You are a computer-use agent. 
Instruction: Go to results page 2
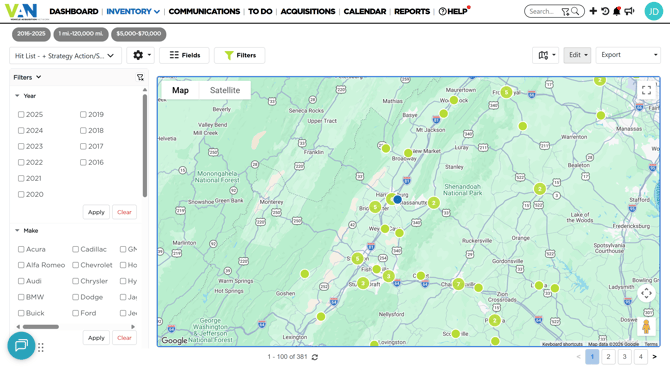[608, 357]
